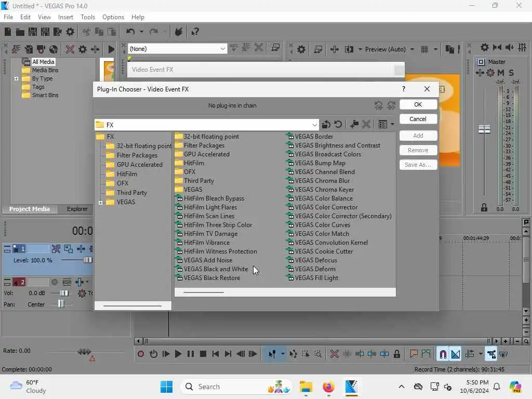Click the taskbar Search box
Viewport: 532px width, 399px height.
point(236,387)
